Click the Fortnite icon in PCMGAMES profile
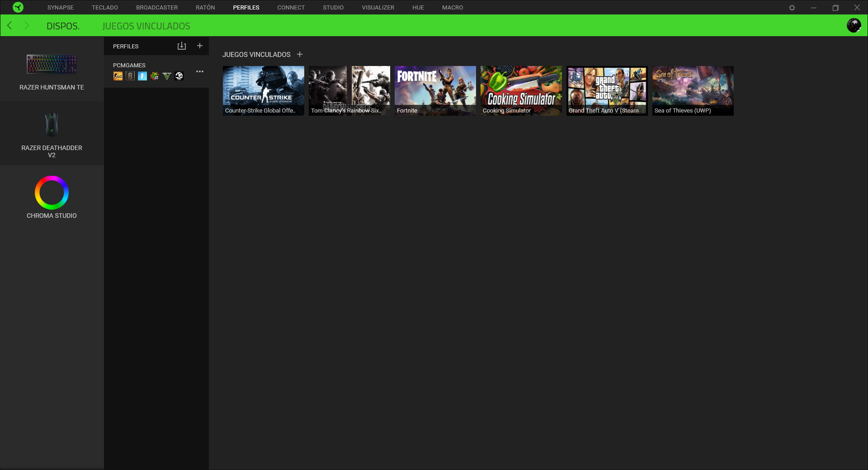The height and width of the screenshot is (470, 868). [x=142, y=76]
